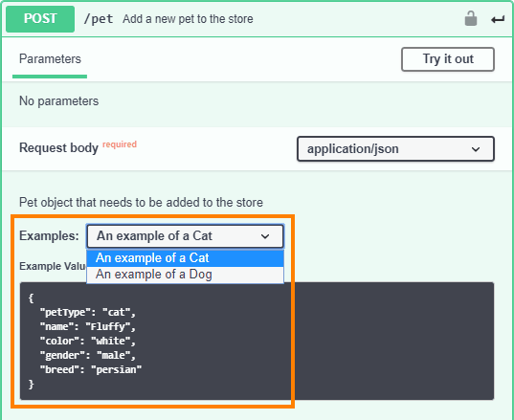Click the Add a new pet description
The width and height of the screenshot is (514, 420).
[188, 19]
